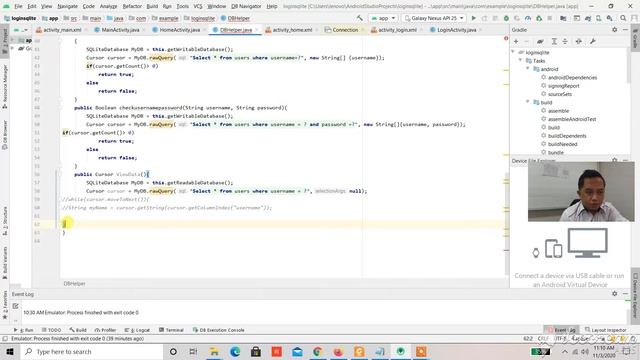The image size is (640, 360).
Task: Open Windows Start menu
Action: [10, 351]
